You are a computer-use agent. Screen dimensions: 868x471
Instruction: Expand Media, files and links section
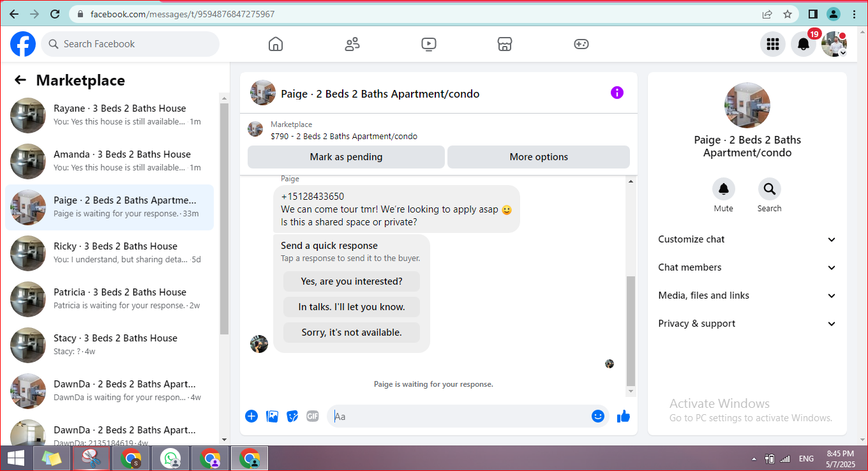point(747,295)
